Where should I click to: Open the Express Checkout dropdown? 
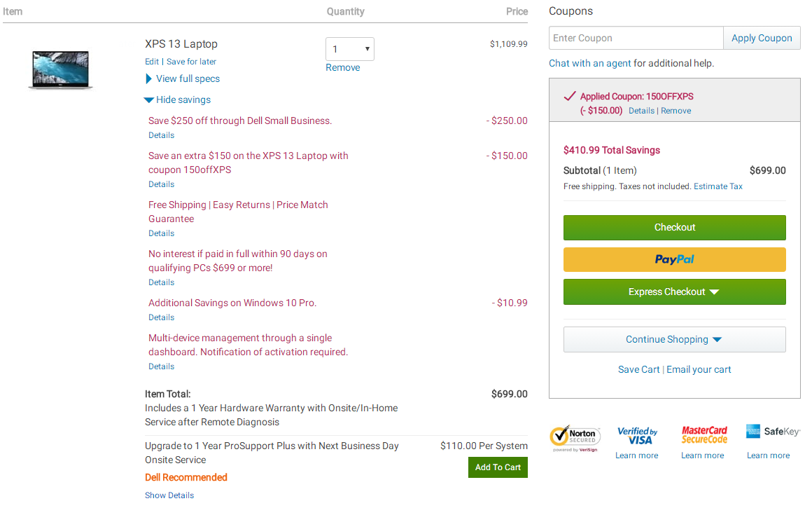pos(674,292)
